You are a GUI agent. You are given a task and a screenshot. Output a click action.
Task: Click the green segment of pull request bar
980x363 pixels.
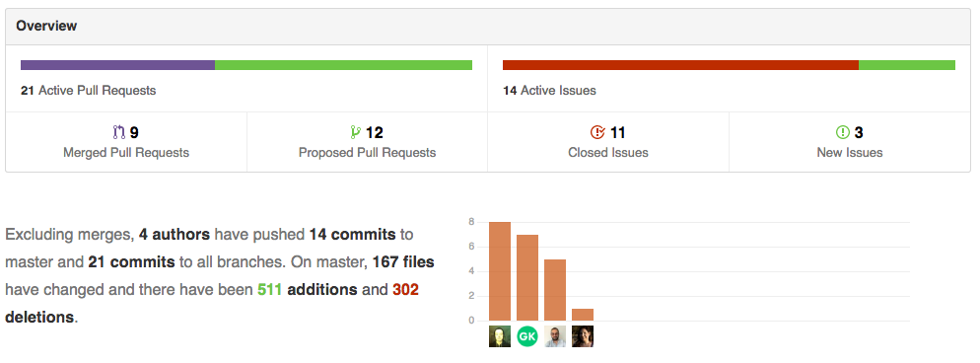(x=344, y=65)
